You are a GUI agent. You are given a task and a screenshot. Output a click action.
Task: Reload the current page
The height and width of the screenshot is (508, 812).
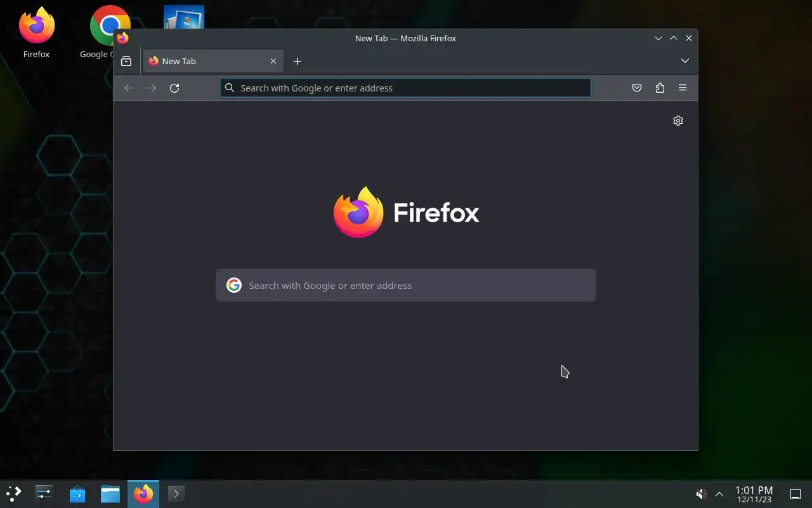coord(174,88)
